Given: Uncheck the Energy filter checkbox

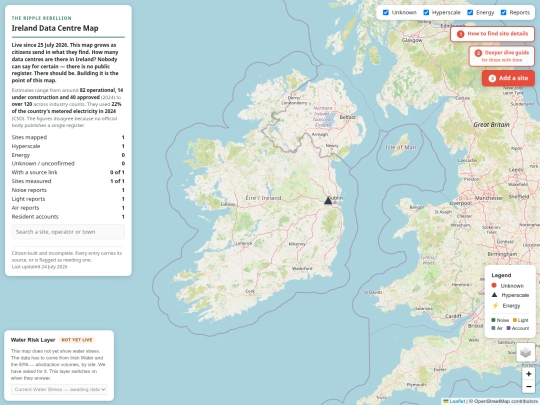Looking at the screenshot, I should tap(470, 12).
